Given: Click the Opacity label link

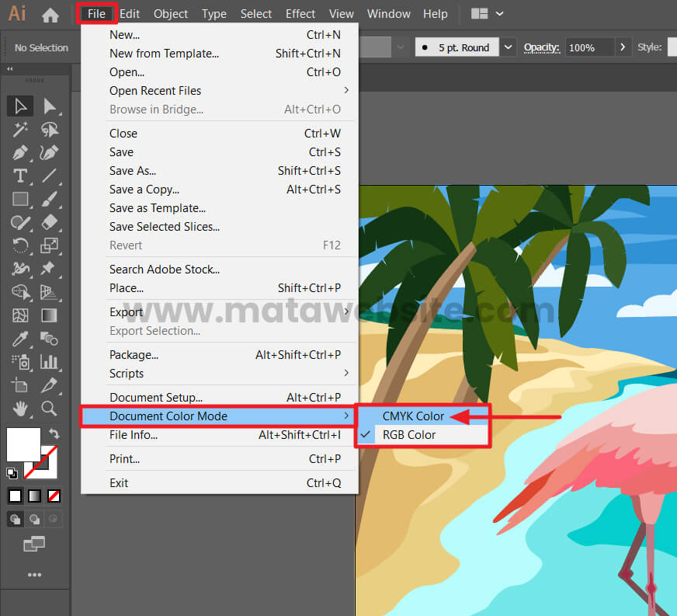Looking at the screenshot, I should [541, 47].
